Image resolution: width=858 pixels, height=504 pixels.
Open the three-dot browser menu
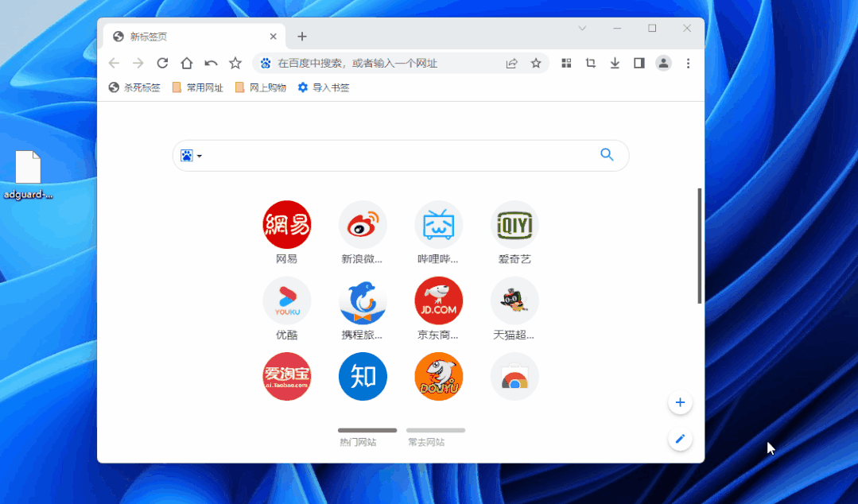point(688,63)
